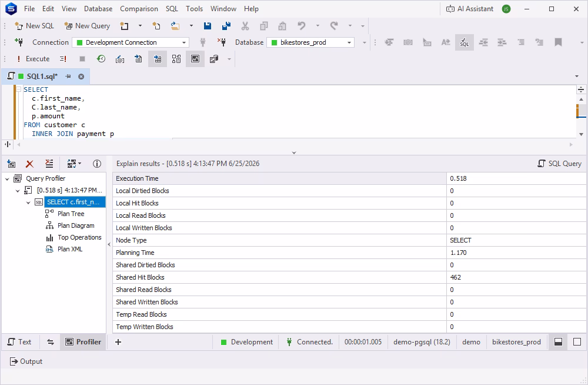
Task: Click the get new profiling results icon
Action: [12, 164]
